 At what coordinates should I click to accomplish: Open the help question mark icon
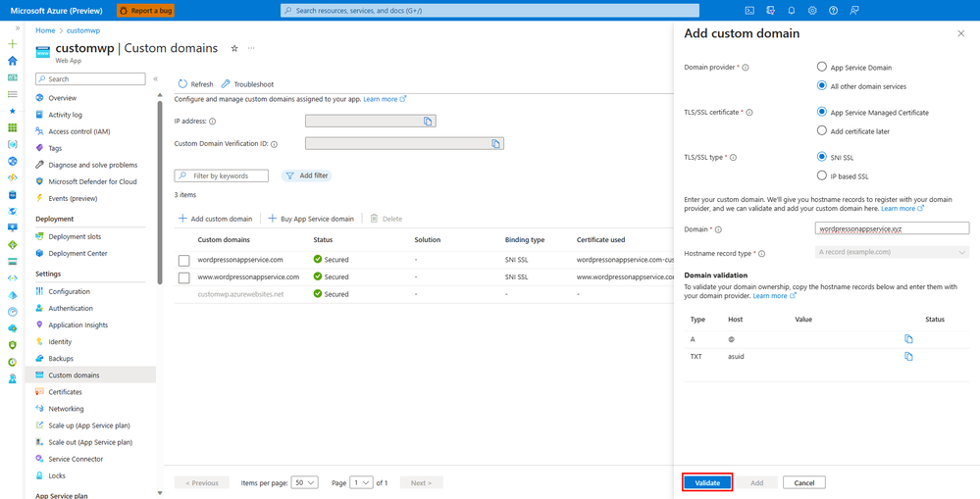click(833, 11)
